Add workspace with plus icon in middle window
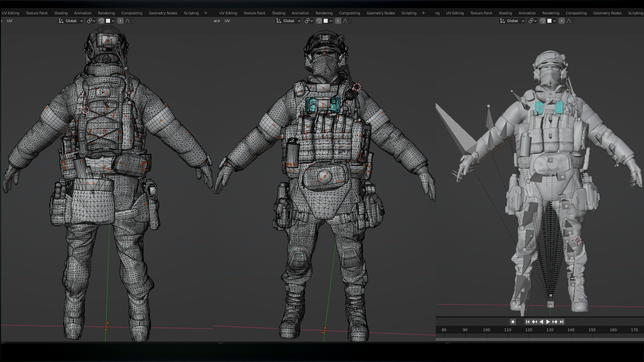 423,13
